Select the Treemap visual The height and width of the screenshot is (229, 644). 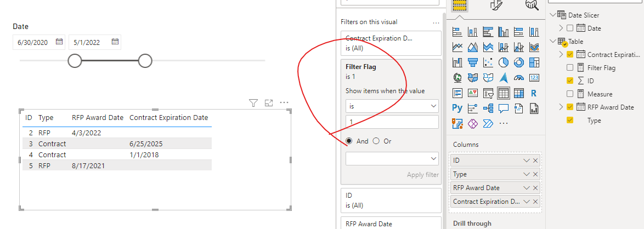tap(534, 62)
